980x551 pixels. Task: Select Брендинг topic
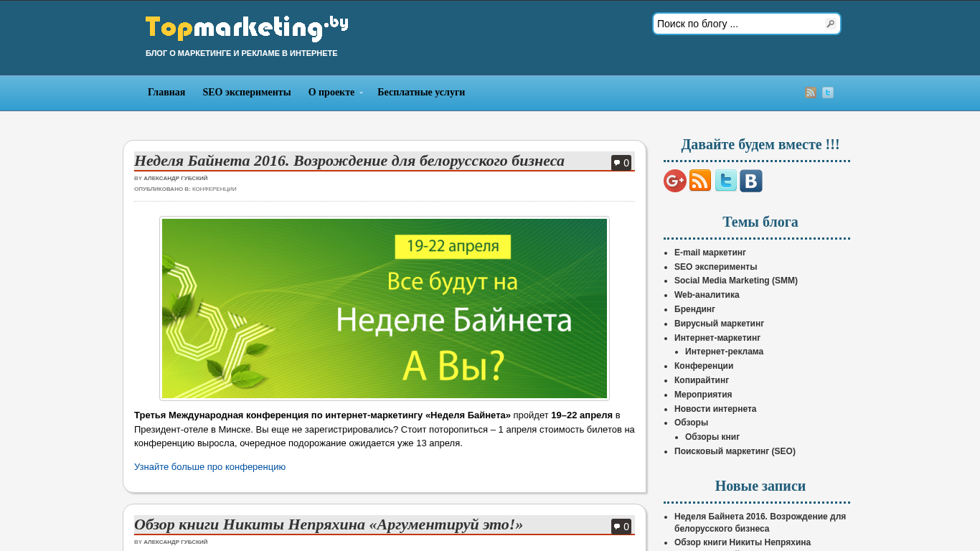pos(694,309)
